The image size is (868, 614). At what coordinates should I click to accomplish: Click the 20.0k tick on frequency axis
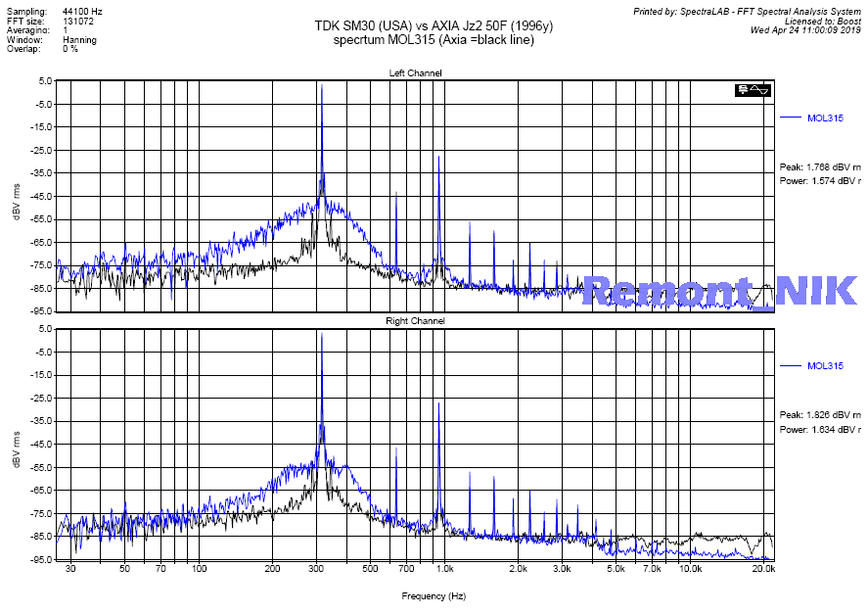[763, 569]
